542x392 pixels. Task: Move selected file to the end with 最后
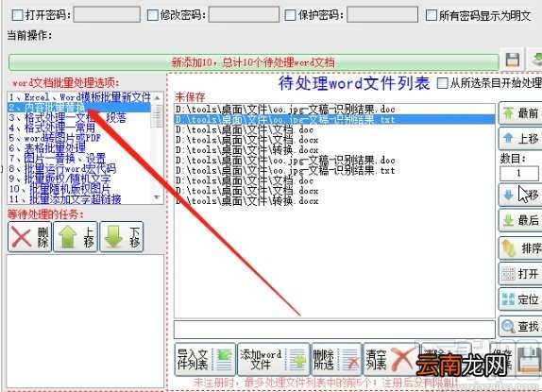(521, 220)
